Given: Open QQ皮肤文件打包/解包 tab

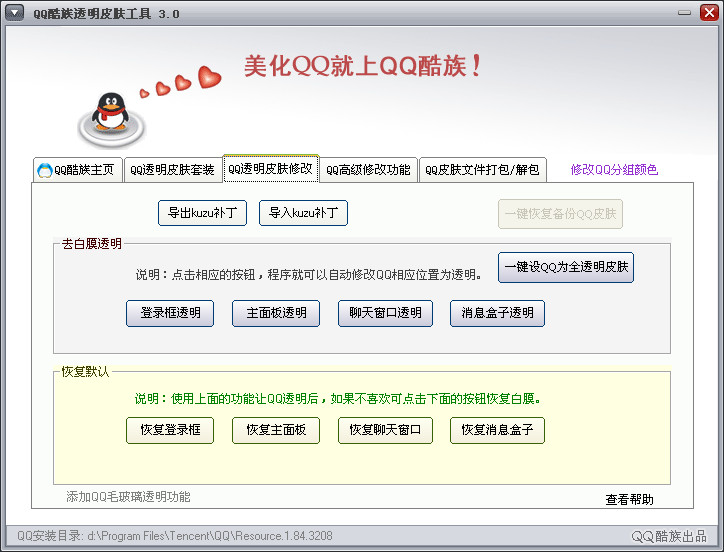Looking at the screenshot, I should (483, 170).
